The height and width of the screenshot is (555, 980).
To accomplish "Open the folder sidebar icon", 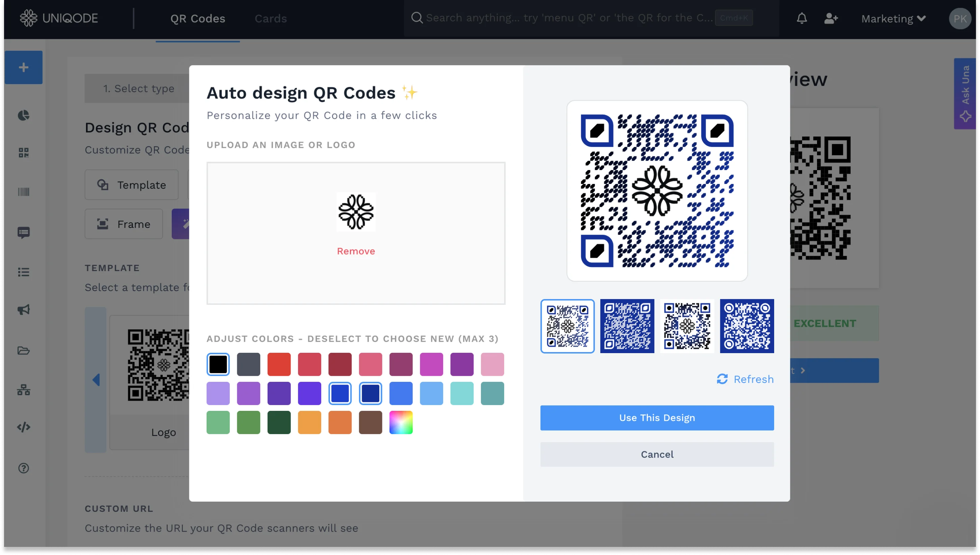I will click(24, 351).
